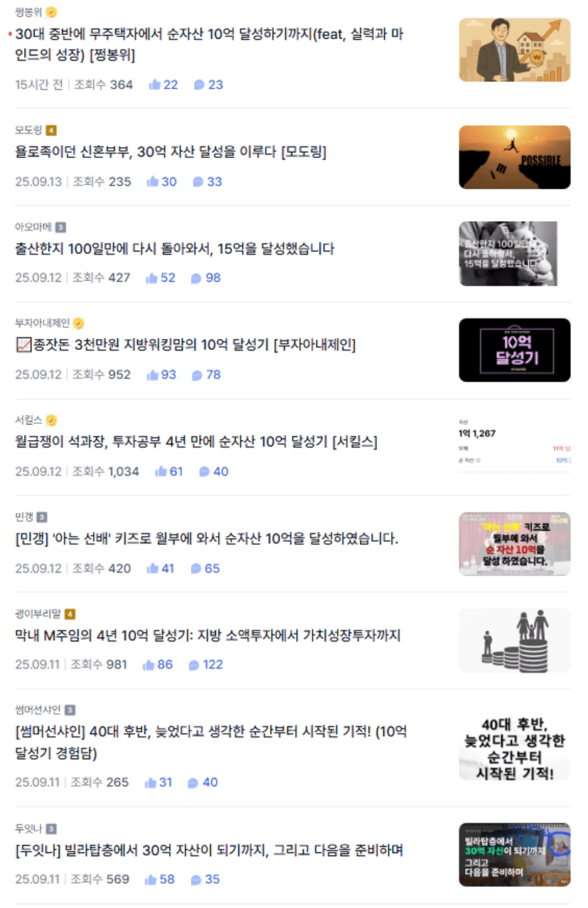The image size is (588, 908).
Task: Click coin stacks family silhouette thumbnail
Action: 515,641
